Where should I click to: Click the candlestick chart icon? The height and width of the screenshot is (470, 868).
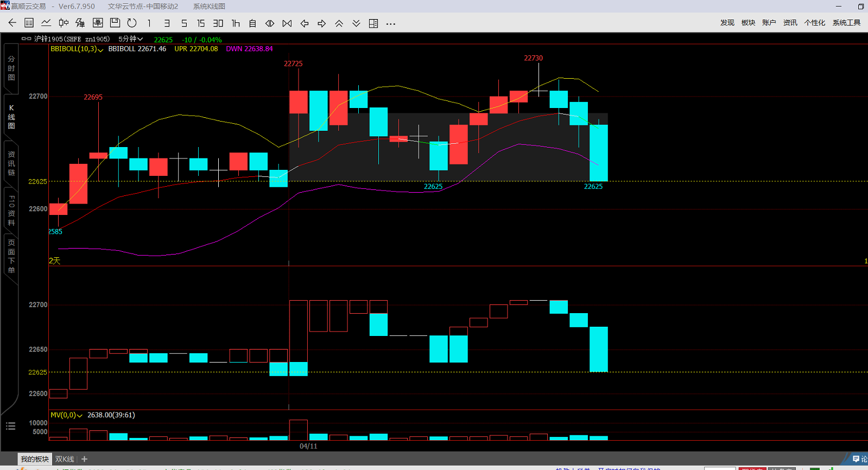coord(64,23)
